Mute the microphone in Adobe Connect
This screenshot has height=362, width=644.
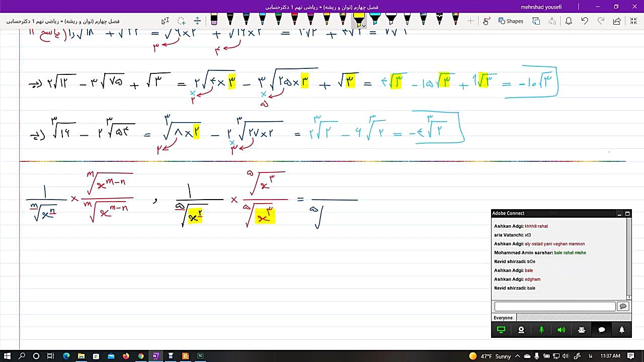click(x=541, y=330)
